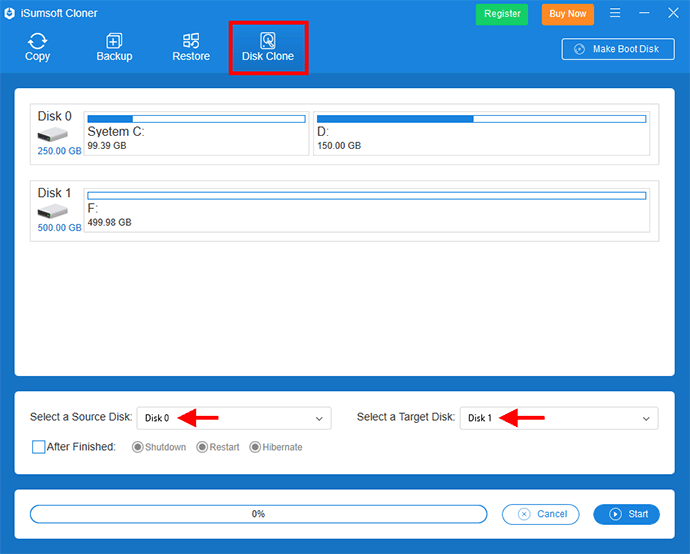Screen dimensions: 690x554
Task: Click the Cancel button
Action: [541, 514]
